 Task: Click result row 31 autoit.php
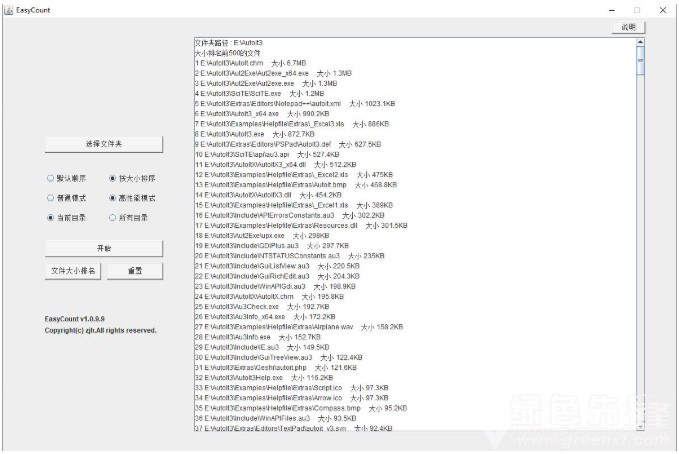[276, 368]
